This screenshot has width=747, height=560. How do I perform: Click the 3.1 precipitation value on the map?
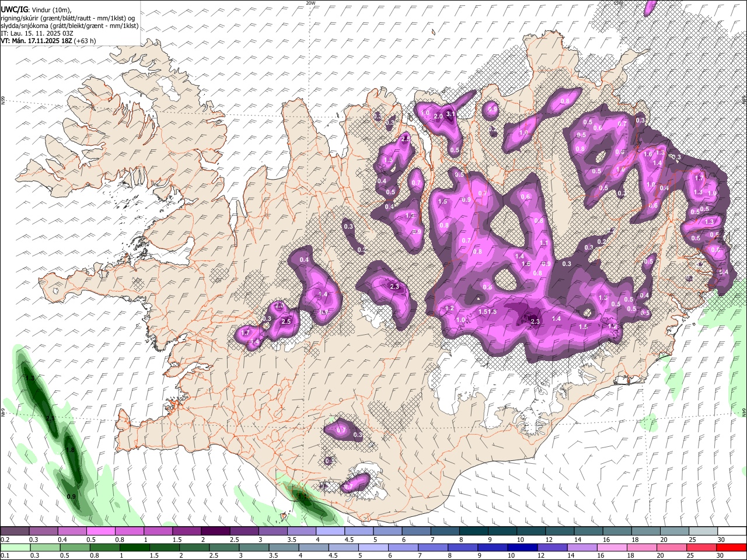click(450, 114)
